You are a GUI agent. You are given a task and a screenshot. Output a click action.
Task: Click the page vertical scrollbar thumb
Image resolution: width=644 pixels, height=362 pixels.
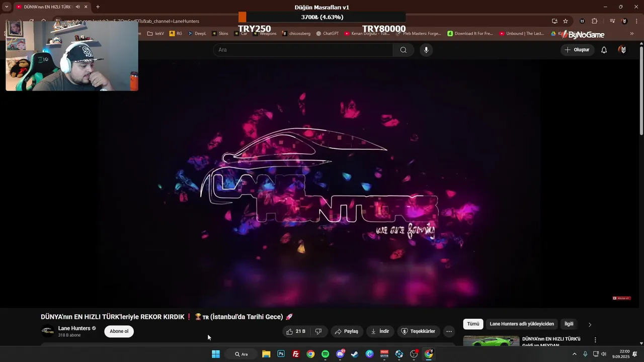(x=641, y=90)
